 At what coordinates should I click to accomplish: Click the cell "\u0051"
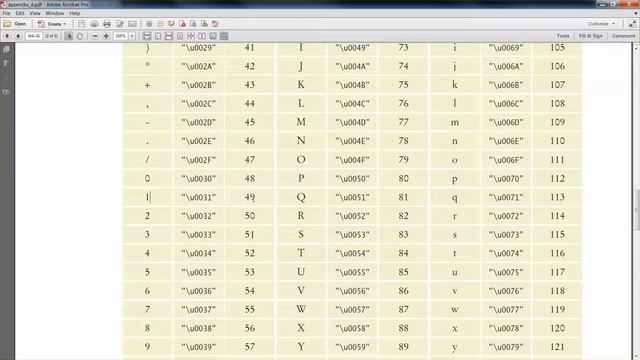point(352,198)
